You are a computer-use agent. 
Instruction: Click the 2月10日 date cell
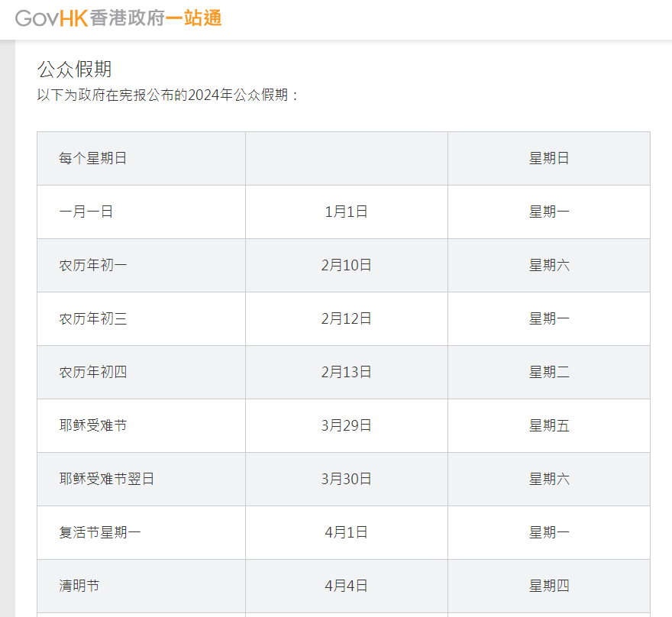(x=346, y=266)
